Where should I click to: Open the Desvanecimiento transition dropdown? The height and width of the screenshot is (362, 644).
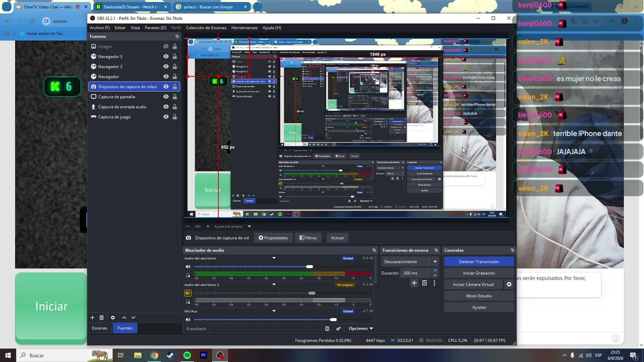[410, 261]
